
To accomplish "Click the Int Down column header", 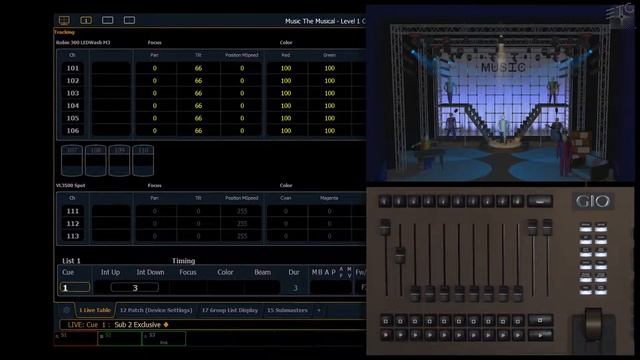I will [150, 272].
